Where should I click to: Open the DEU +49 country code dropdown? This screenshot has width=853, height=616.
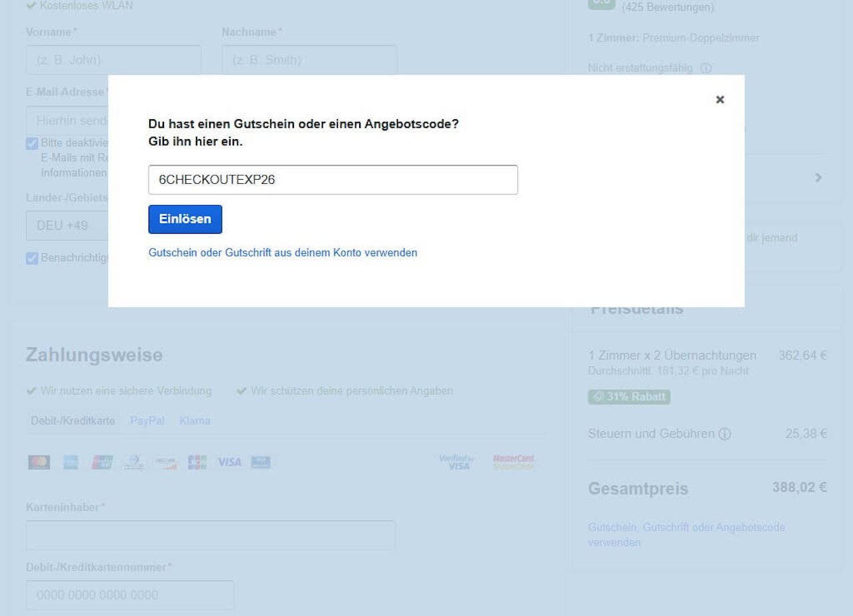[67, 225]
